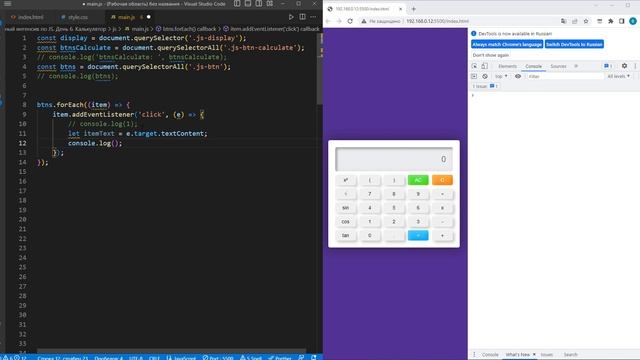This screenshot has width=640, height=360.
Task: Click Always match Chrome's language button
Action: (507, 44)
